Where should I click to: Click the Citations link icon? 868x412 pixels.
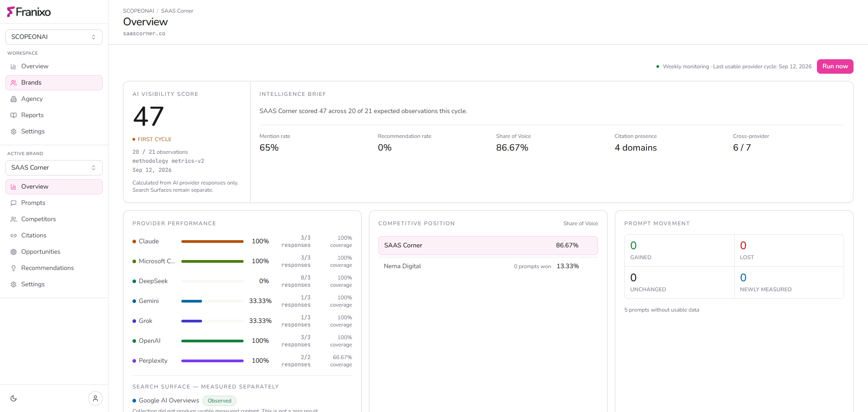pyautogui.click(x=14, y=236)
